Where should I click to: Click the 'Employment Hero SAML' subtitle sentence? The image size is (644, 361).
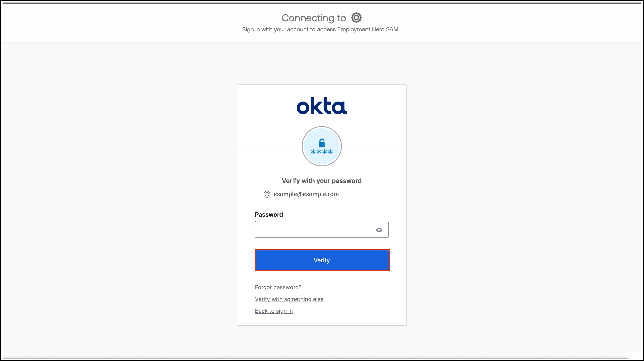(322, 30)
